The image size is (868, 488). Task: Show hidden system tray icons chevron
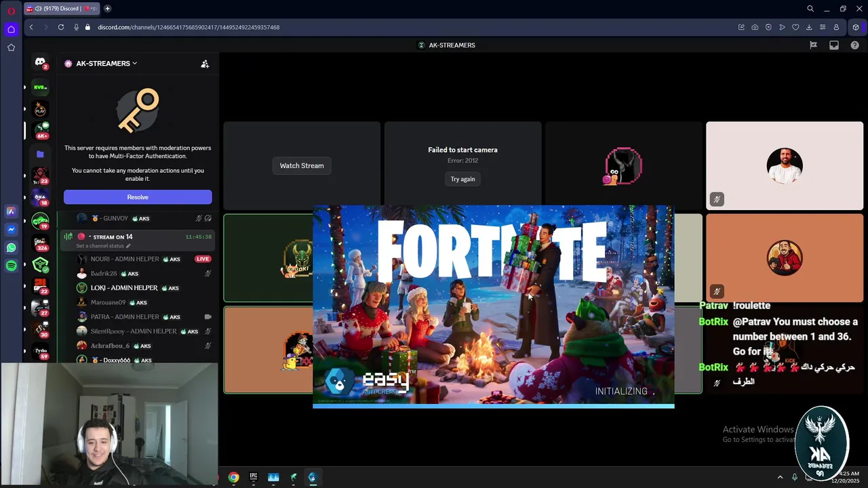[780, 477]
